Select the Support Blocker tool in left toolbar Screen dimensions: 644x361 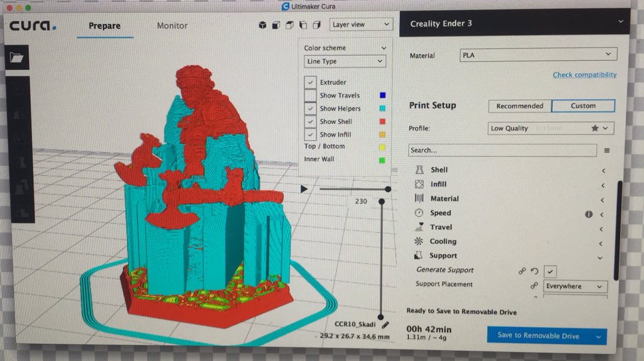22,211
